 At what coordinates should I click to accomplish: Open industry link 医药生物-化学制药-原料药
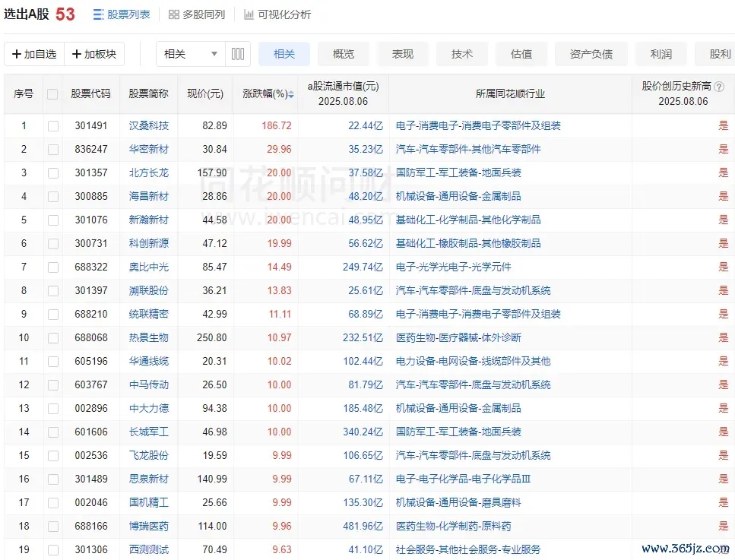453,526
